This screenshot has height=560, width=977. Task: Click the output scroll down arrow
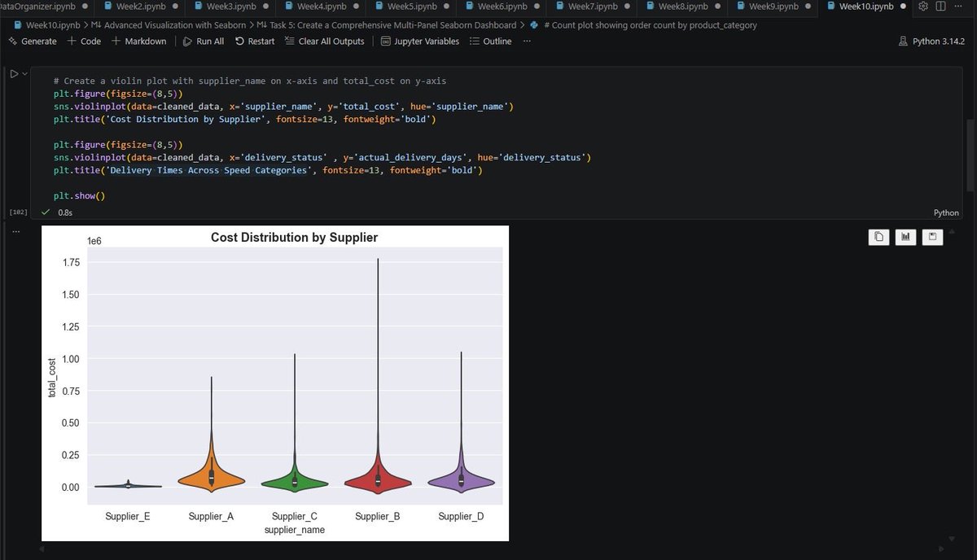951,537
